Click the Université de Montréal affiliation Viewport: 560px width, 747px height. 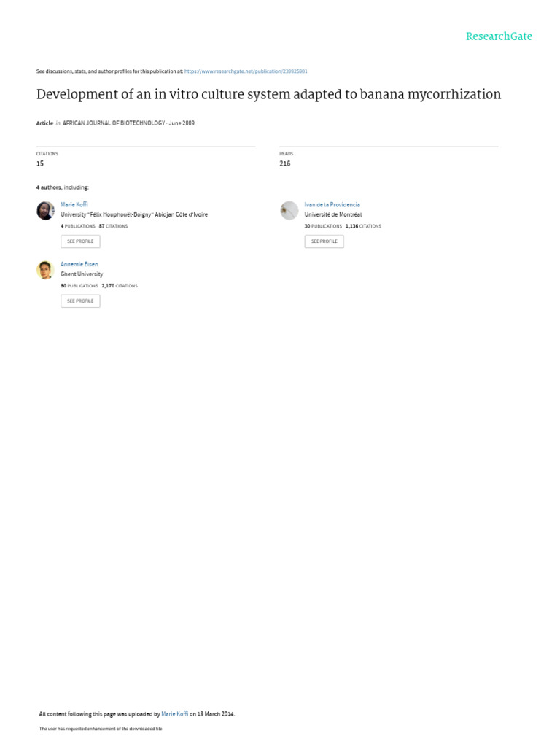(x=333, y=214)
